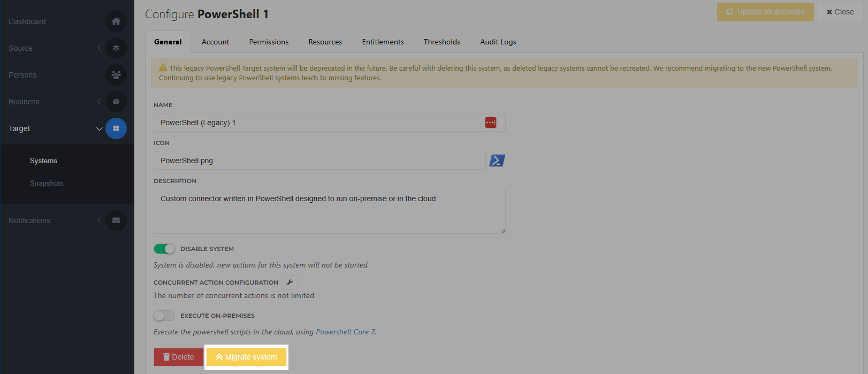
Task: Toggle the Disable System switch
Action: click(164, 249)
